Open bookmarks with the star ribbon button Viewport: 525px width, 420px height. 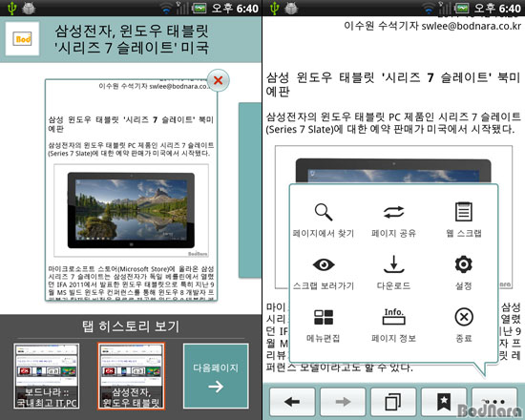tap(444, 402)
